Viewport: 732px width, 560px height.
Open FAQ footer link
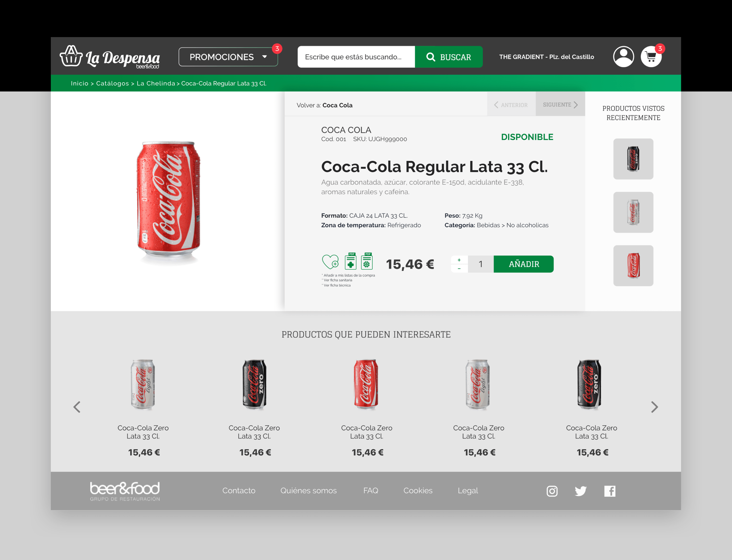click(371, 491)
